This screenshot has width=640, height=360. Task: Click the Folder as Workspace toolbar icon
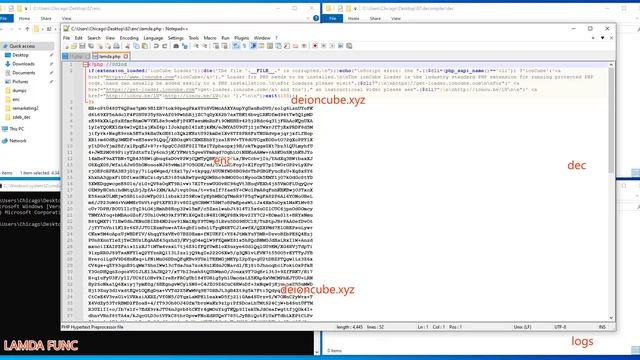tap(295, 46)
